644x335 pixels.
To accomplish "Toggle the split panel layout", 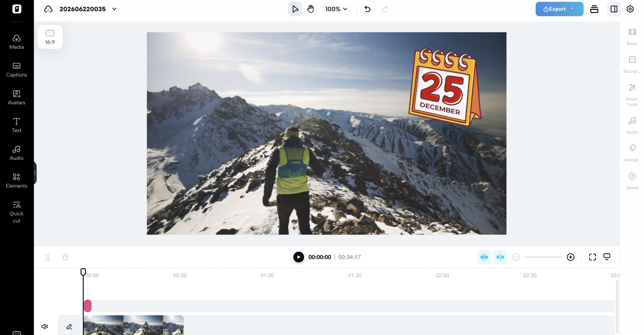I will pyautogui.click(x=614, y=9).
